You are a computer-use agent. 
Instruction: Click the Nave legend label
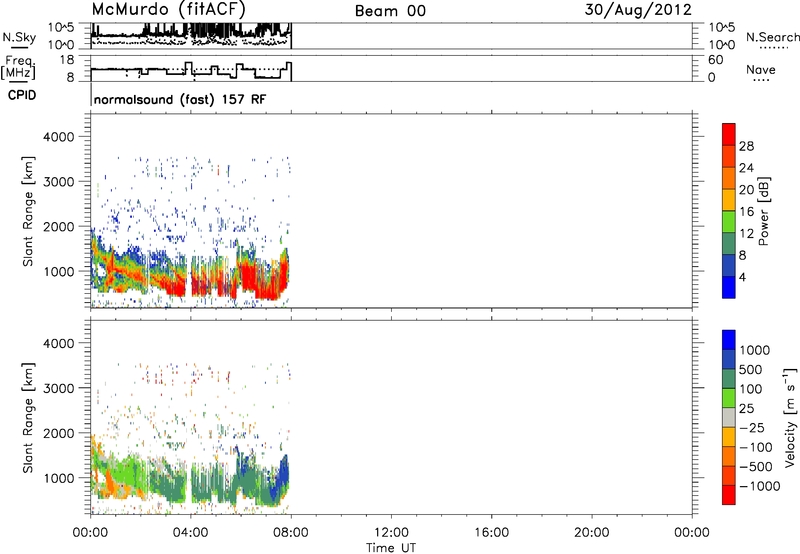[x=761, y=70]
